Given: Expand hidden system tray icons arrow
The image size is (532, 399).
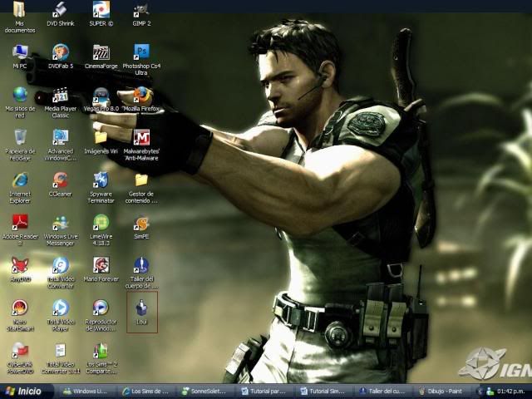Looking at the screenshot, I should click(x=480, y=392).
